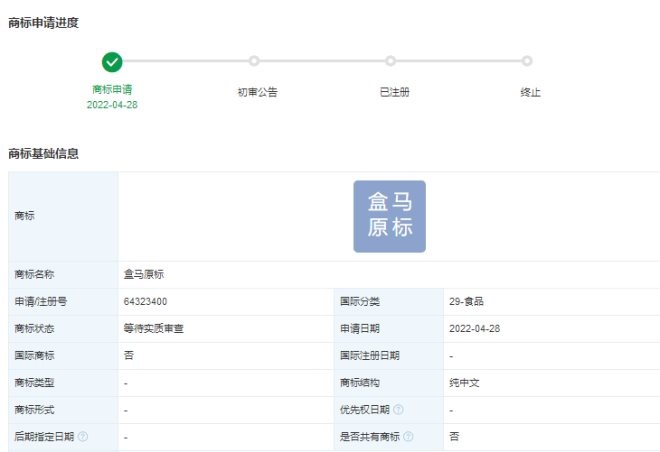Select the 商标状态 label cell
The image size is (660, 452).
pos(63,328)
